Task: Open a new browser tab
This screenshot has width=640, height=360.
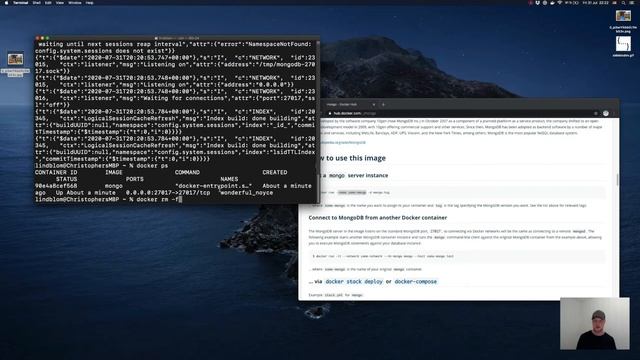Action: point(383,104)
